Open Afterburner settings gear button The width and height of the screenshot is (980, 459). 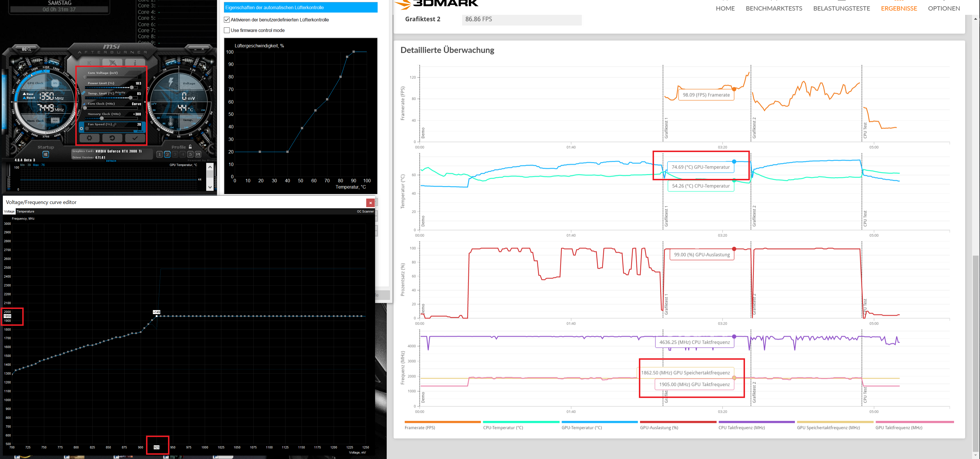coord(89,138)
